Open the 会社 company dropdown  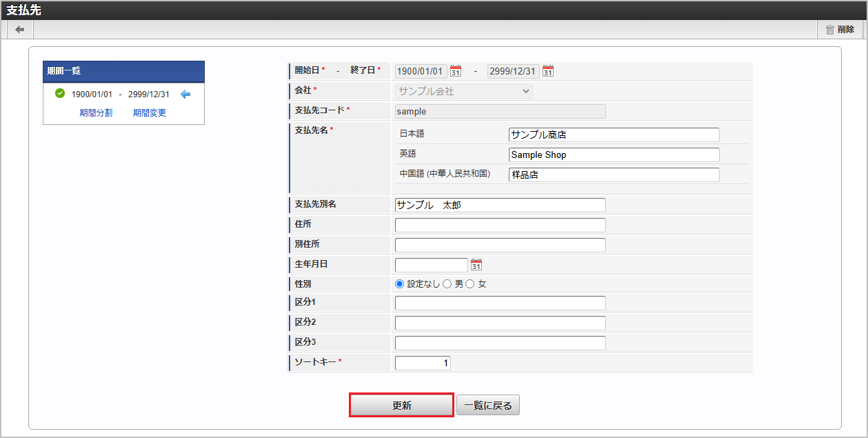(463, 91)
